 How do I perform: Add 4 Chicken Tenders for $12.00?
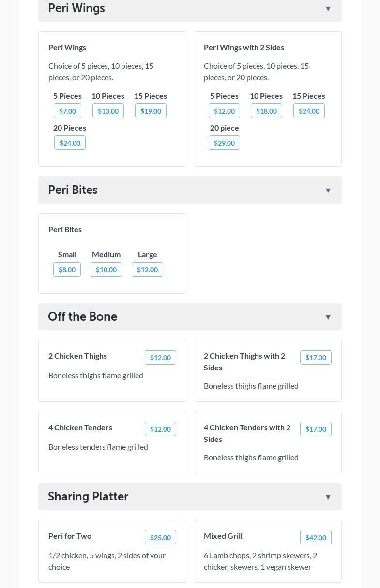(x=160, y=429)
